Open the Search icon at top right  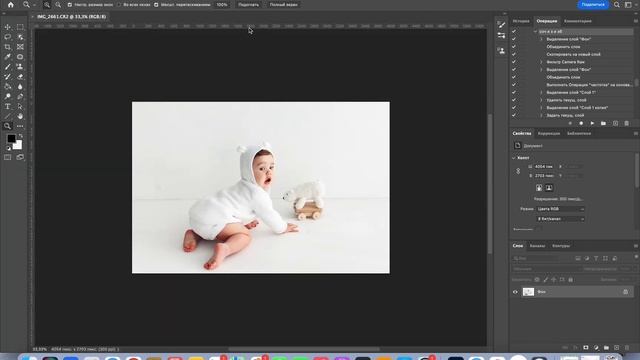[617, 5]
